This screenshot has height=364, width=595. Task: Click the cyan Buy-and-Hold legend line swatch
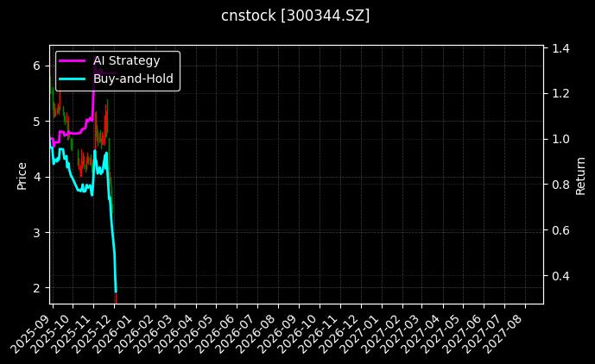73,78
